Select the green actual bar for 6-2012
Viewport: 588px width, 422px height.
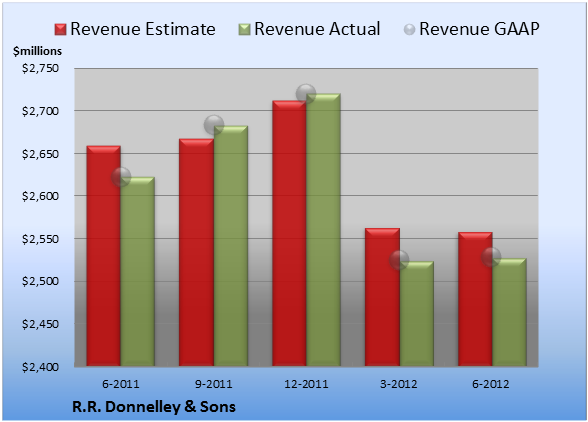pyautogui.click(x=509, y=312)
